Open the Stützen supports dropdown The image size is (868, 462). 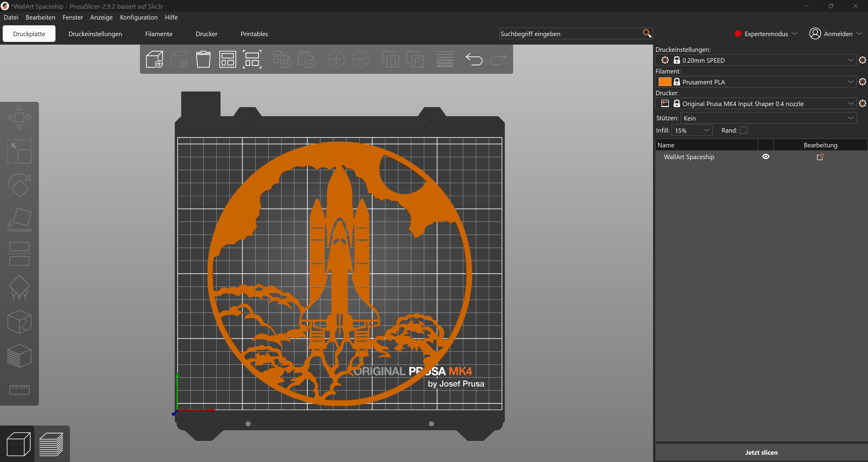(769, 118)
